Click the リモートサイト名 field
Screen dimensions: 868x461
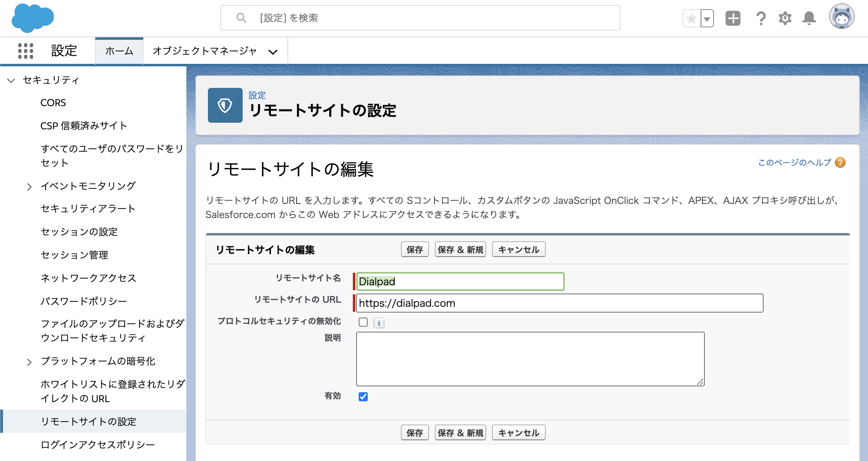460,281
